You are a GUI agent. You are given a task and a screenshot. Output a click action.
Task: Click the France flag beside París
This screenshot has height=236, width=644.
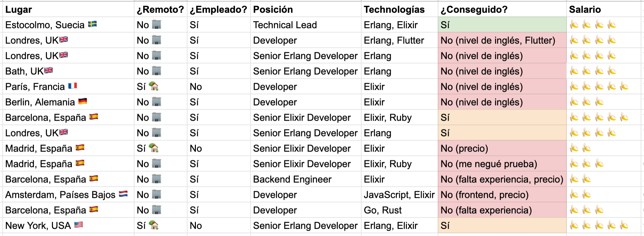point(72,86)
